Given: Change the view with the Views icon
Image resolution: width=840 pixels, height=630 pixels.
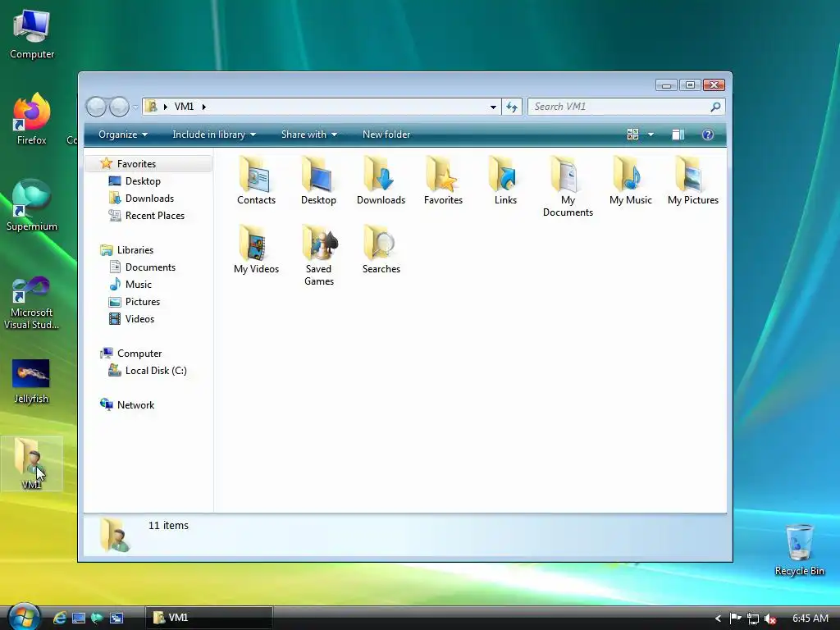Looking at the screenshot, I should [632, 135].
